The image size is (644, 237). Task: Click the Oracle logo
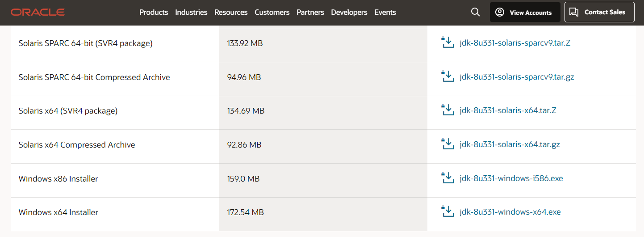click(x=38, y=12)
